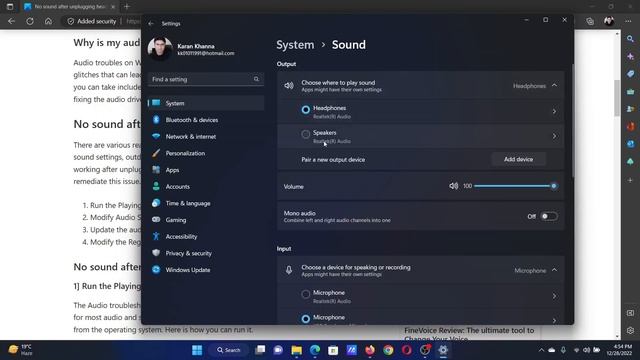Collapse the Choose where to play sound section
Image resolution: width=640 pixels, height=360 pixels.
(554, 85)
